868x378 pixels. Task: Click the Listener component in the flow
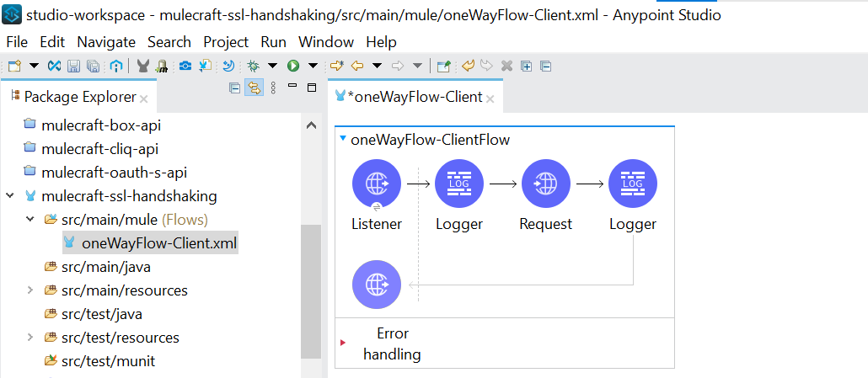click(x=376, y=184)
